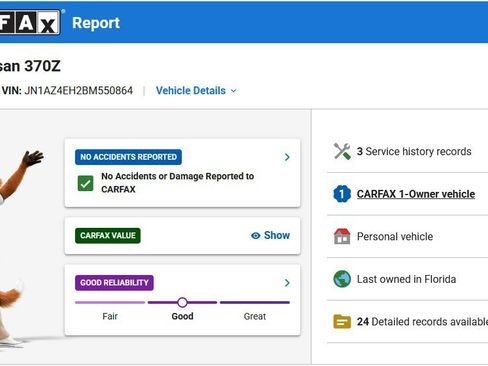Click the personal vehicle house icon
This screenshot has height=366, width=488.
coord(342,236)
